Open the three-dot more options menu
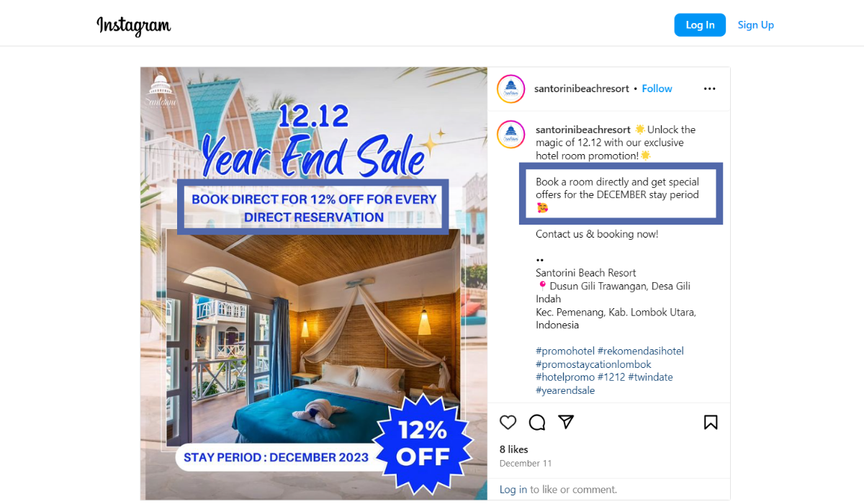The height and width of the screenshot is (504, 864). [710, 89]
